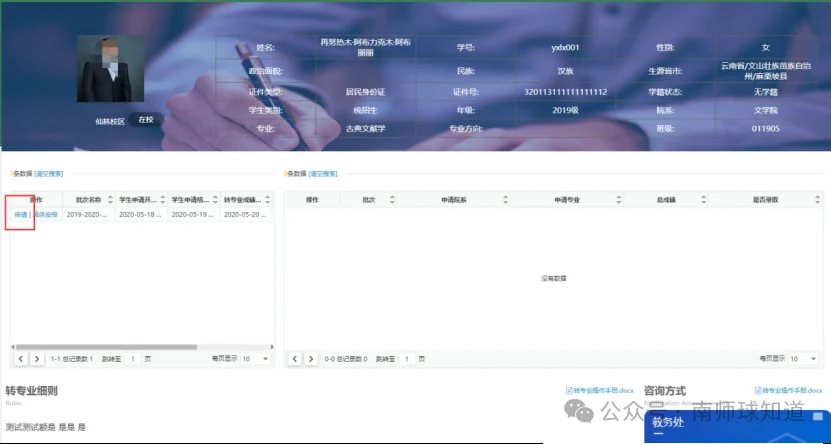Screen dimensions: 831x444
Task: Click date cell 2020-05-19 ...
Action: coord(193,215)
